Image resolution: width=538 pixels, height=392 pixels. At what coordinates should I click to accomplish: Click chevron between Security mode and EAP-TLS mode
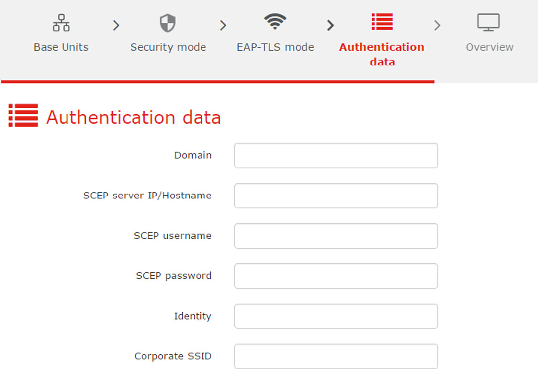click(223, 25)
